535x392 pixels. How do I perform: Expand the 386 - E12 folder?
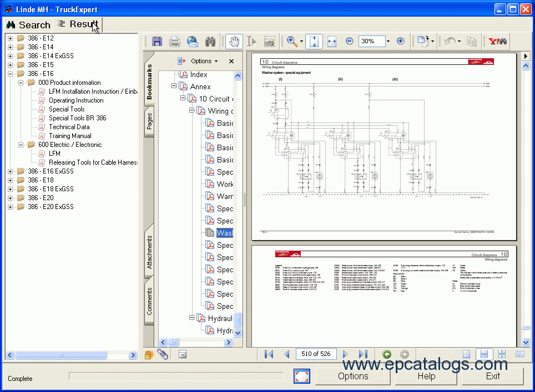10,38
